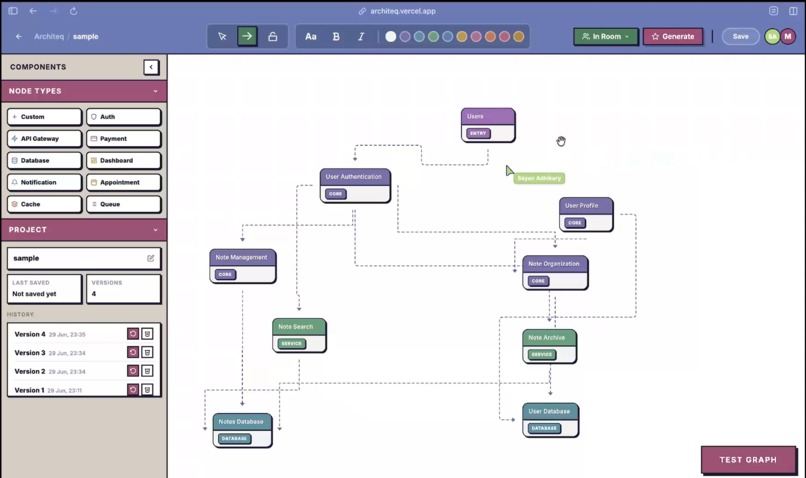Click the Last Saved status box

click(45, 289)
